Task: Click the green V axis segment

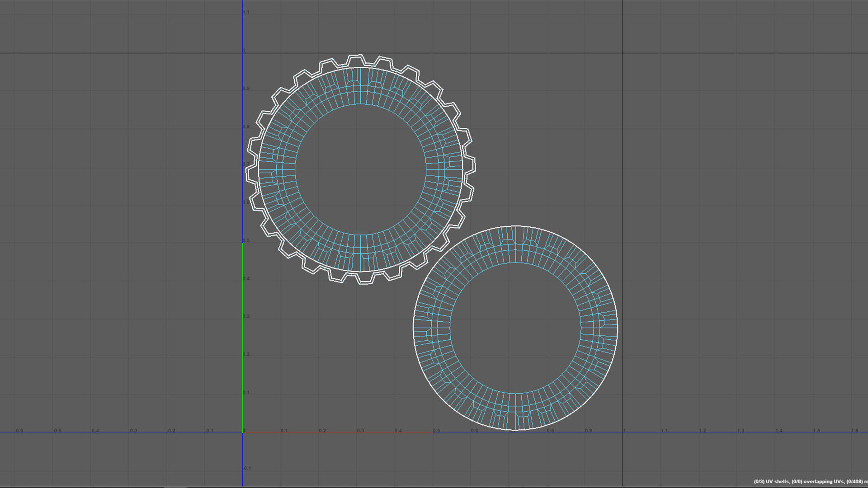Action: [243, 337]
